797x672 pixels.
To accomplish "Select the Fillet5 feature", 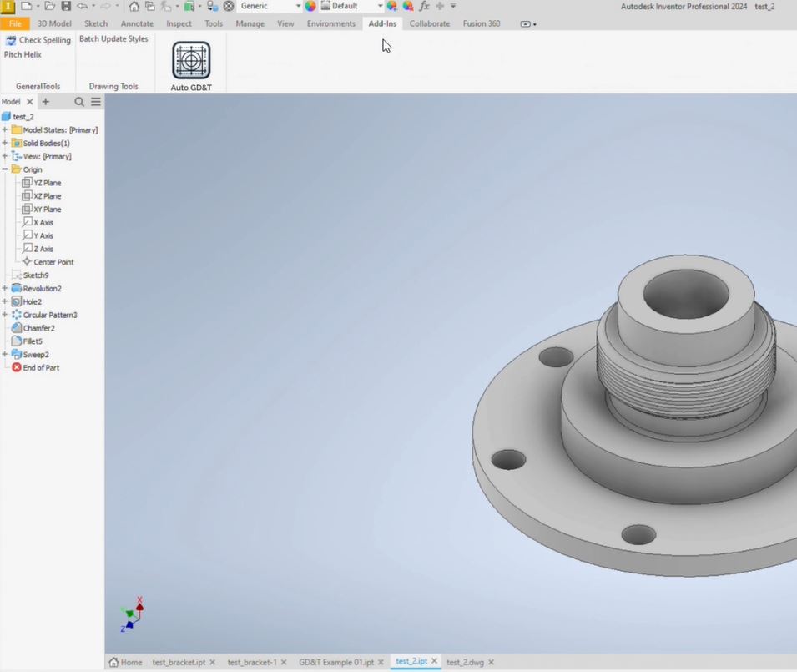I will point(27,341).
